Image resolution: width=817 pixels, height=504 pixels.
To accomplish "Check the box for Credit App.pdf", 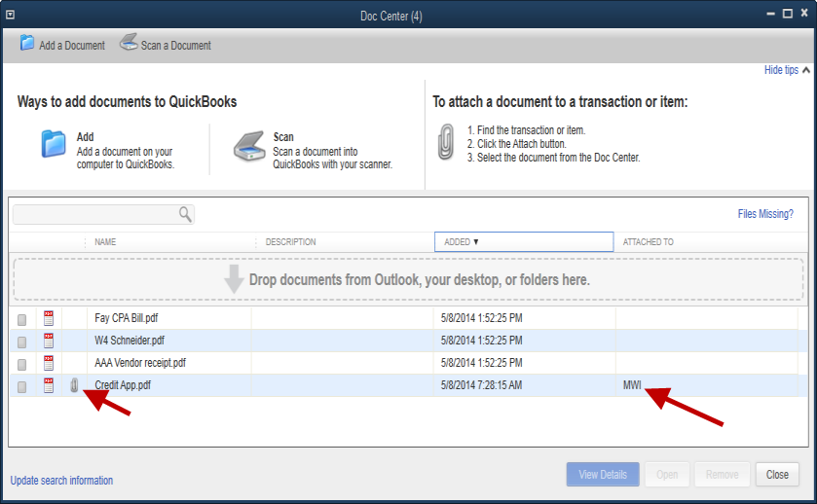I will [x=21, y=387].
